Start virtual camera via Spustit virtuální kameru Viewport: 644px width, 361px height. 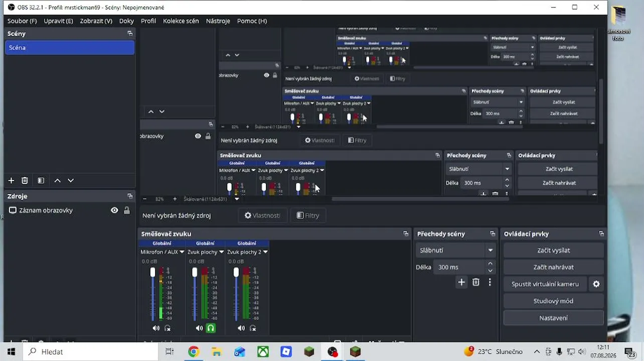545,284
